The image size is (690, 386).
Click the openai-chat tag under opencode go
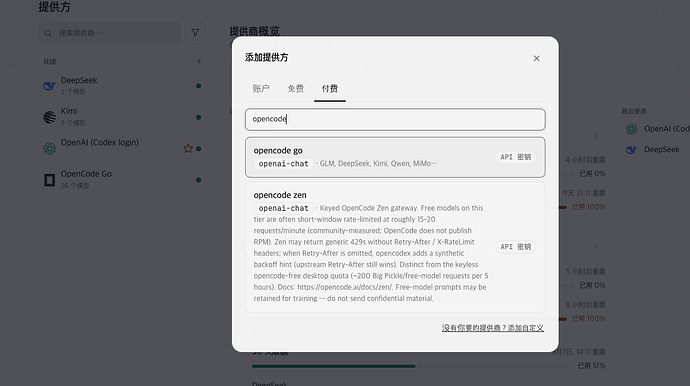283,164
